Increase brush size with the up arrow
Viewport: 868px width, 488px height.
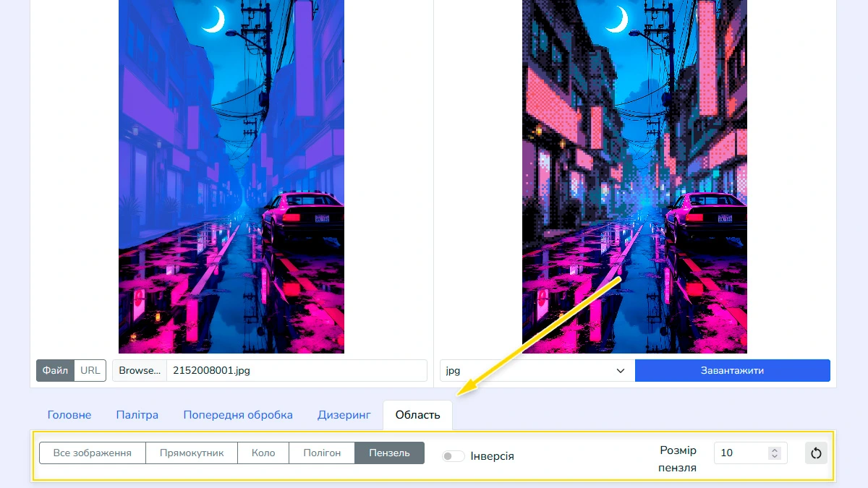pos(775,450)
